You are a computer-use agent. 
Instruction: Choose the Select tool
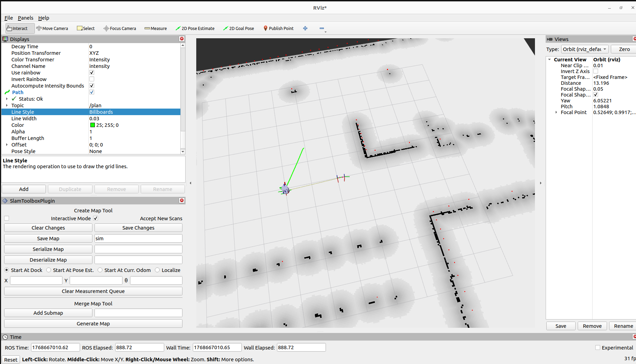(x=86, y=28)
